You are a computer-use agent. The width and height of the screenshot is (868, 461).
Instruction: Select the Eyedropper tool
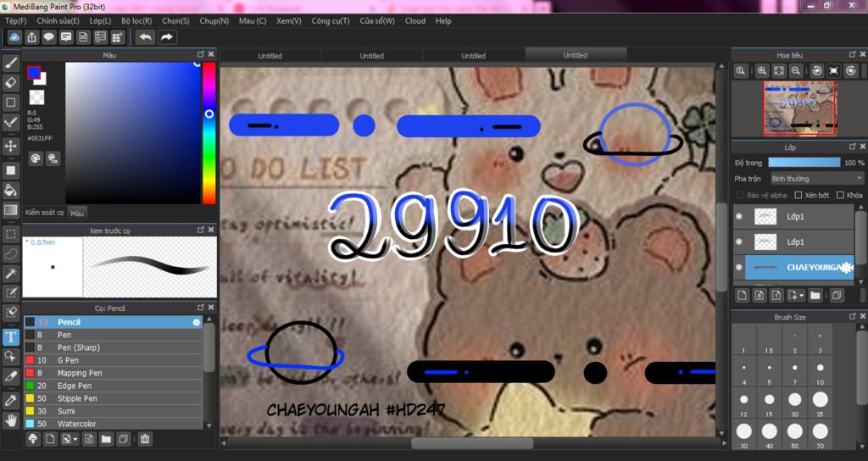tap(10, 401)
